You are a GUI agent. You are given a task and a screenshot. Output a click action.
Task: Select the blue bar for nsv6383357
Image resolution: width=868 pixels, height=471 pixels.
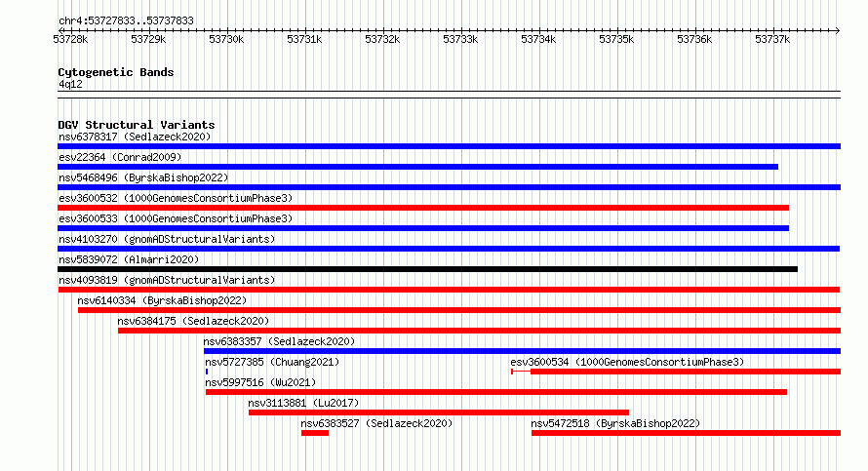click(x=522, y=351)
